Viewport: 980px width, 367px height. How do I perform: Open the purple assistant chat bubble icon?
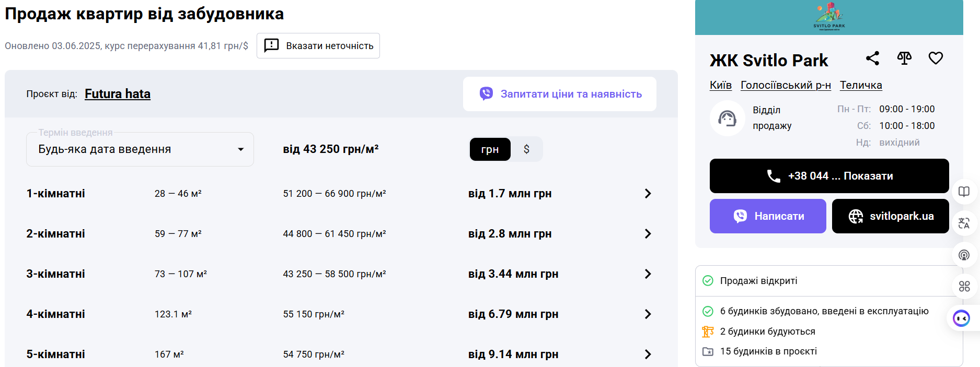(961, 318)
